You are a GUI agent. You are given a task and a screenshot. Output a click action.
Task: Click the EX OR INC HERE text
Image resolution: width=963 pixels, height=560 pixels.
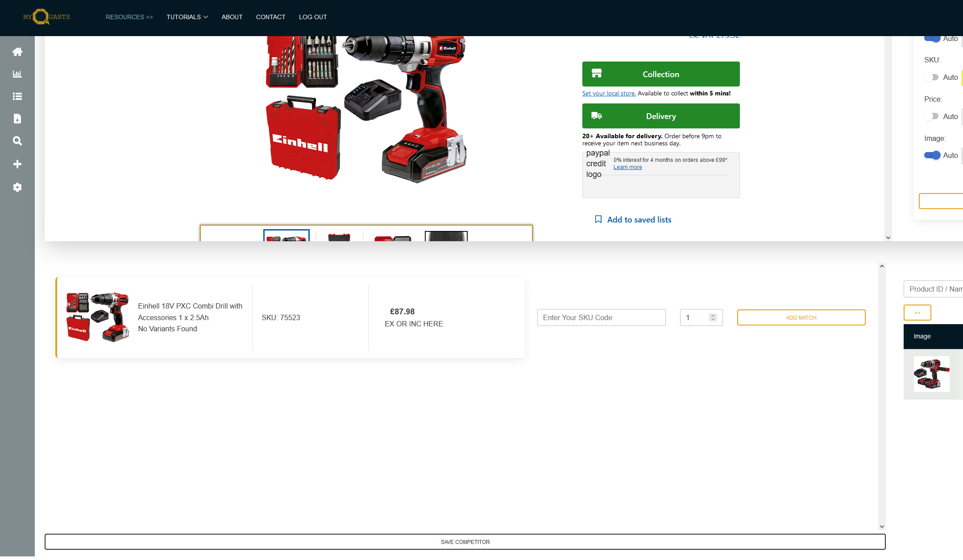click(x=414, y=324)
